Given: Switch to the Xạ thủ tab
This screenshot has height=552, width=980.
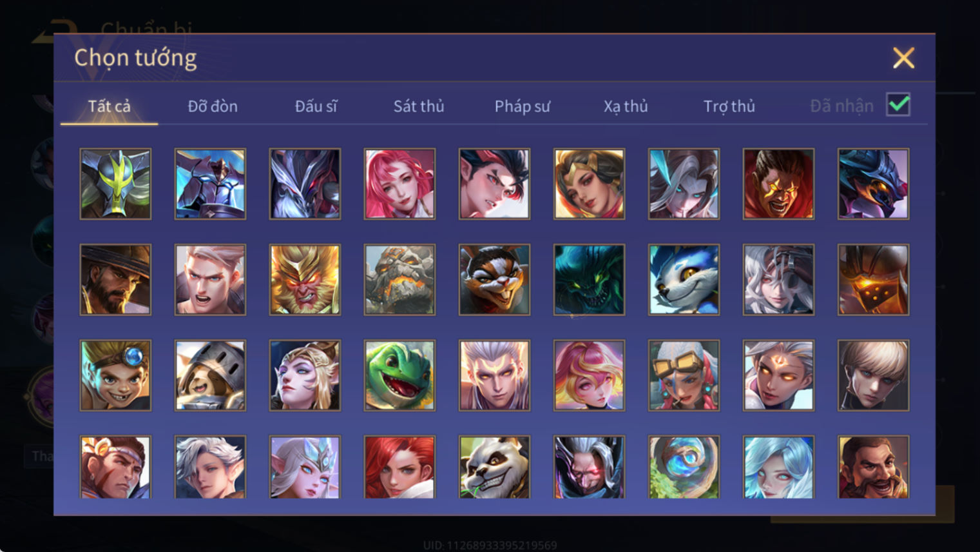Looking at the screenshot, I should click(x=626, y=106).
